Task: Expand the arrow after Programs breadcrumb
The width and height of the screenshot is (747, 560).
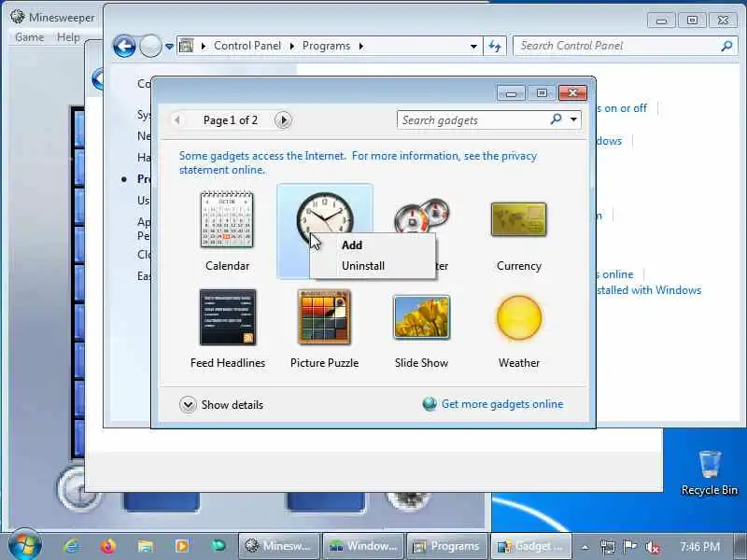Action: pos(361,46)
